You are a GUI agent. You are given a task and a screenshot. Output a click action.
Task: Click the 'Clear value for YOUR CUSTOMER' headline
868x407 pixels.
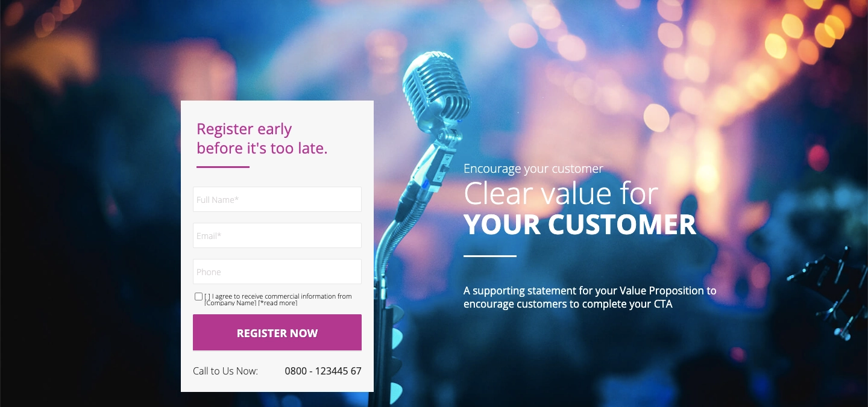pos(579,209)
